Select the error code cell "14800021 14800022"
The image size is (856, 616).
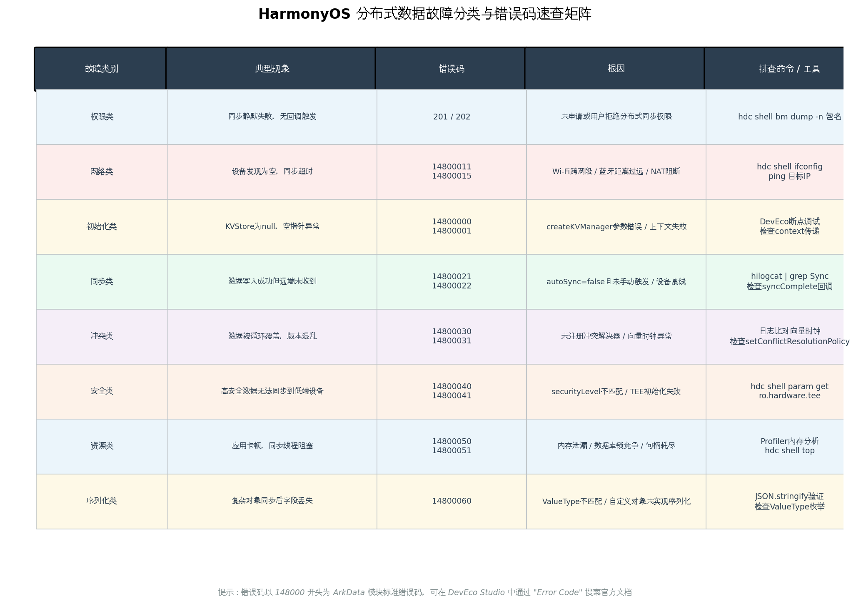[x=452, y=282]
